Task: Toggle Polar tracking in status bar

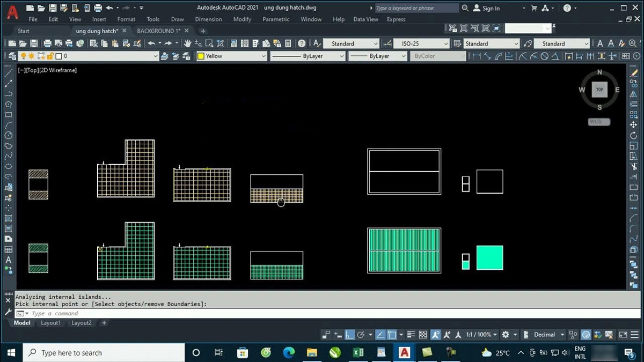Action: coord(361,335)
